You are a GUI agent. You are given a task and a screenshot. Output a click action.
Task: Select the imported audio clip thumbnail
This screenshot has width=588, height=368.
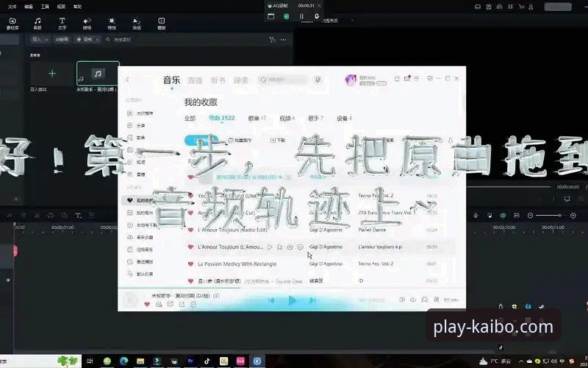tap(98, 74)
